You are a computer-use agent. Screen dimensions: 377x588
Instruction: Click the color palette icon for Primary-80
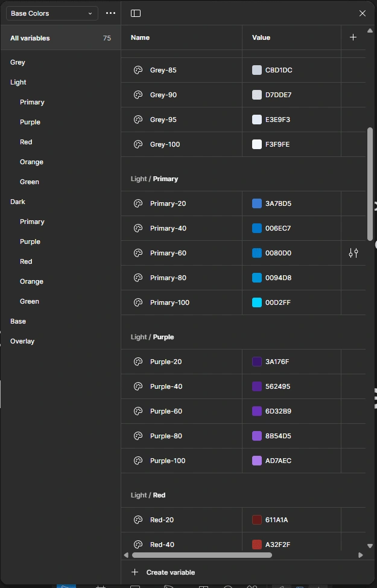[138, 278]
